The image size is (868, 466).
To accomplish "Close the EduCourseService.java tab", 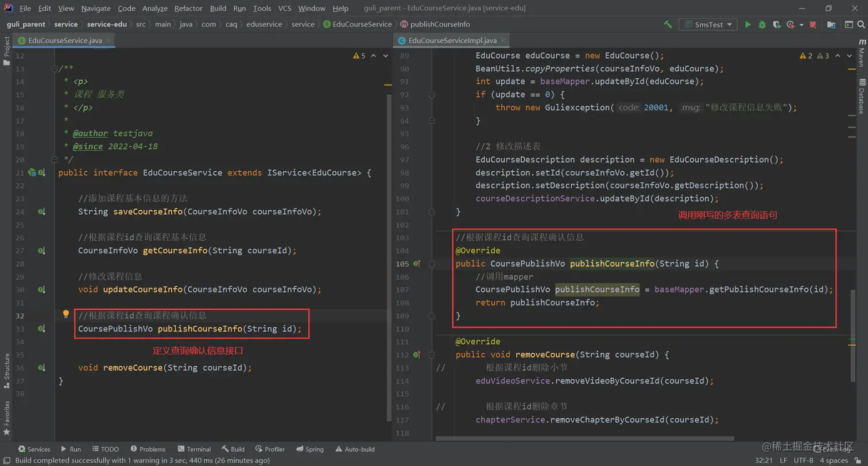I will pyautogui.click(x=108, y=40).
